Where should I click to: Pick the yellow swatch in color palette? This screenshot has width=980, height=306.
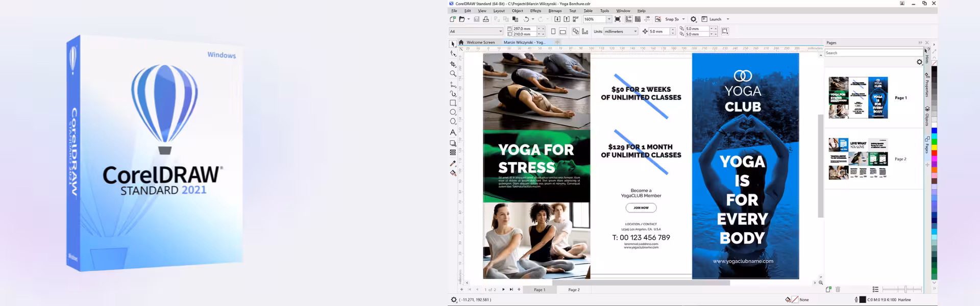[x=934, y=147]
